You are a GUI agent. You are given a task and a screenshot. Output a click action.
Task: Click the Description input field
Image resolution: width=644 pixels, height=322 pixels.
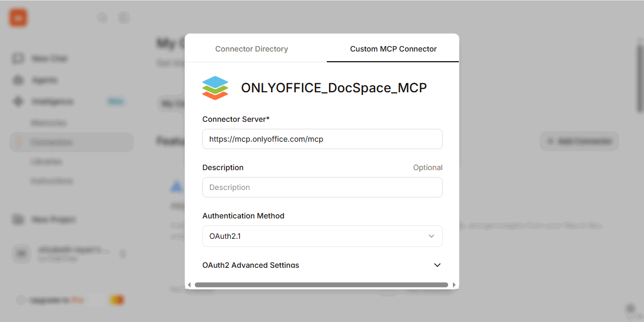(322, 187)
